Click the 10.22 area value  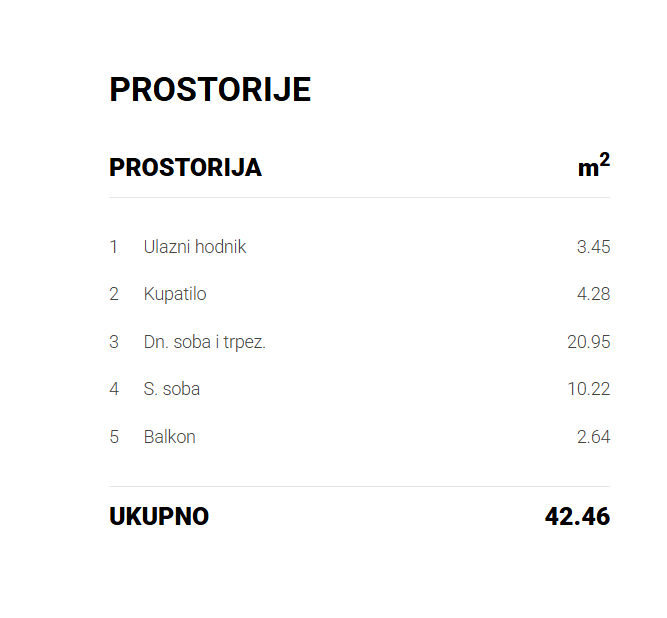(589, 389)
